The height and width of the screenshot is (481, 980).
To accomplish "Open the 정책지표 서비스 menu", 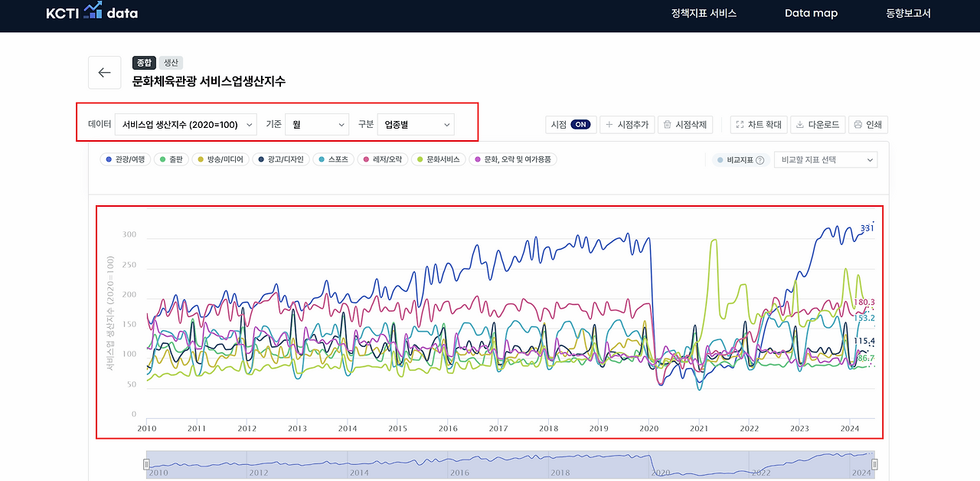I will [704, 13].
